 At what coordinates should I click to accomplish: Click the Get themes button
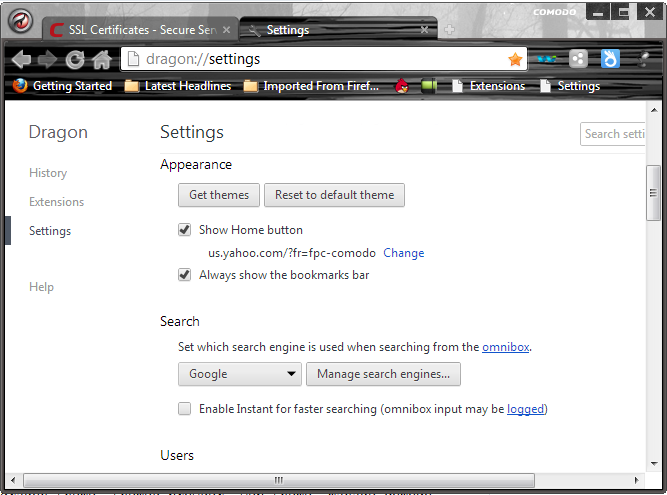click(219, 195)
